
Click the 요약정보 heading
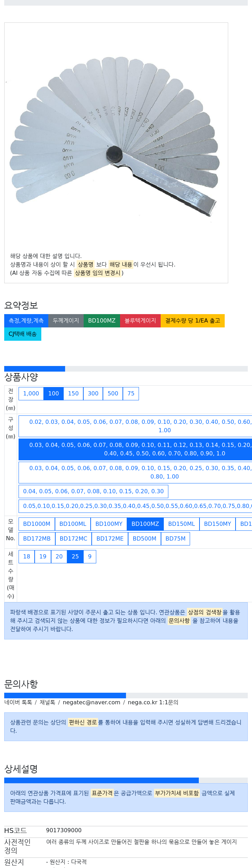tap(21, 305)
